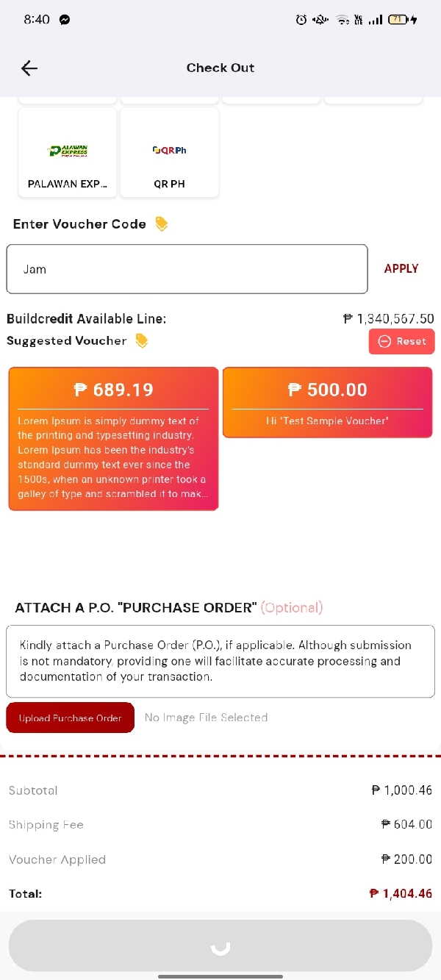Focus the voucher code input field
Image resolution: width=441 pixels, height=980 pixels.
[x=187, y=269]
